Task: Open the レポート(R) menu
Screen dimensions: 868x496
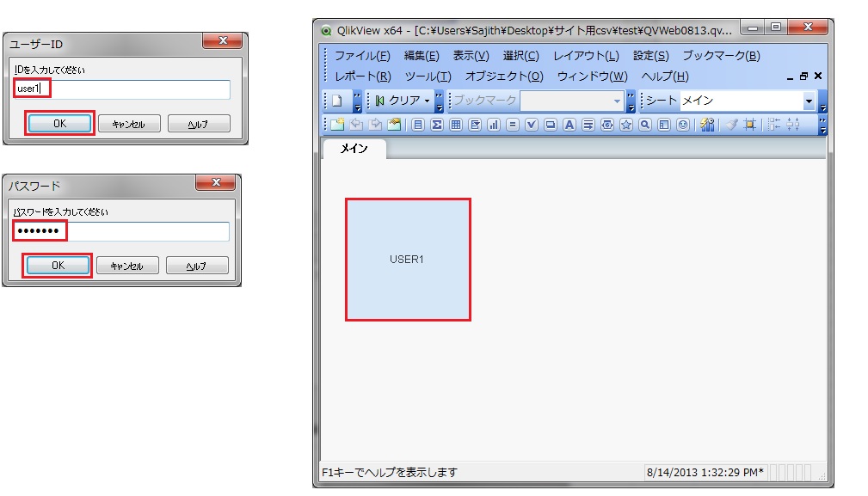Action: pyautogui.click(x=362, y=77)
